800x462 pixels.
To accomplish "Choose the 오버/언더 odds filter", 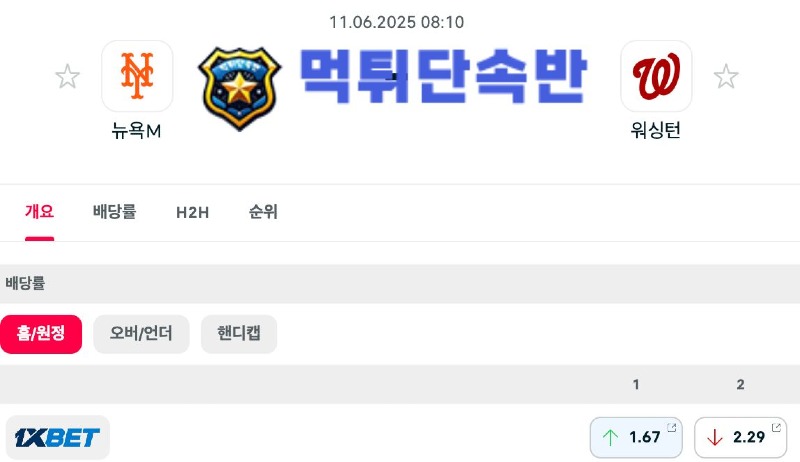I will (141, 334).
